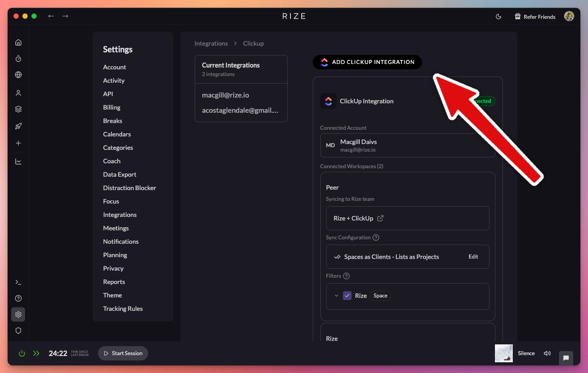This screenshot has width=588, height=373.
Task: Open the help question mark in sidebar
Action: pos(18,298)
